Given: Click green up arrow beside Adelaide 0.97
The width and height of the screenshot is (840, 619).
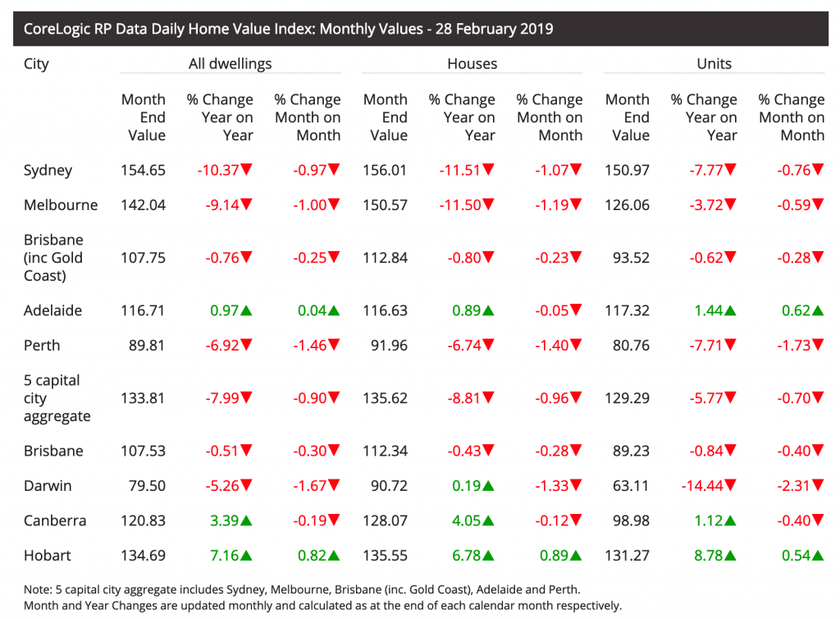Looking at the screenshot, I should (x=246, y=311).
